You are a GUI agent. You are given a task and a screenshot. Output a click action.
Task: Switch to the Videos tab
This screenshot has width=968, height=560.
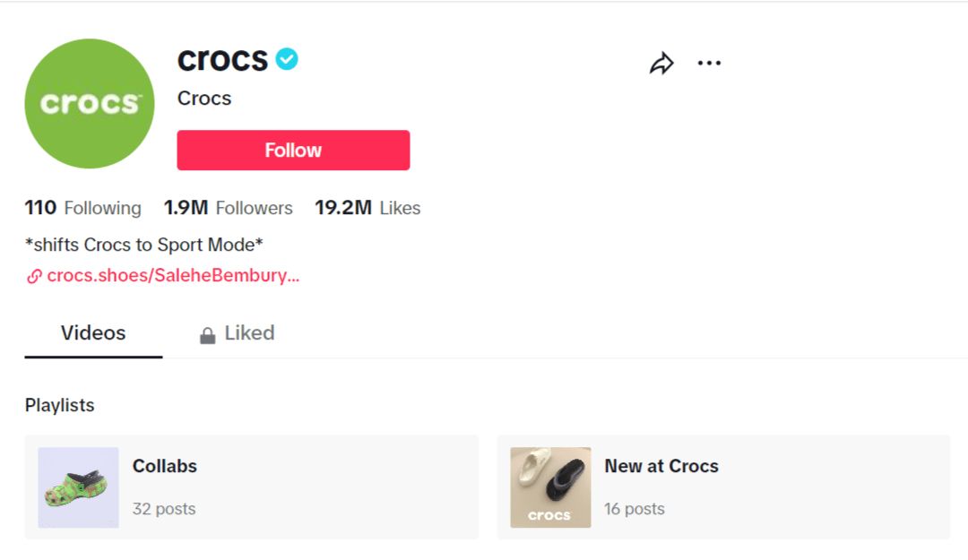coord(93,333)
